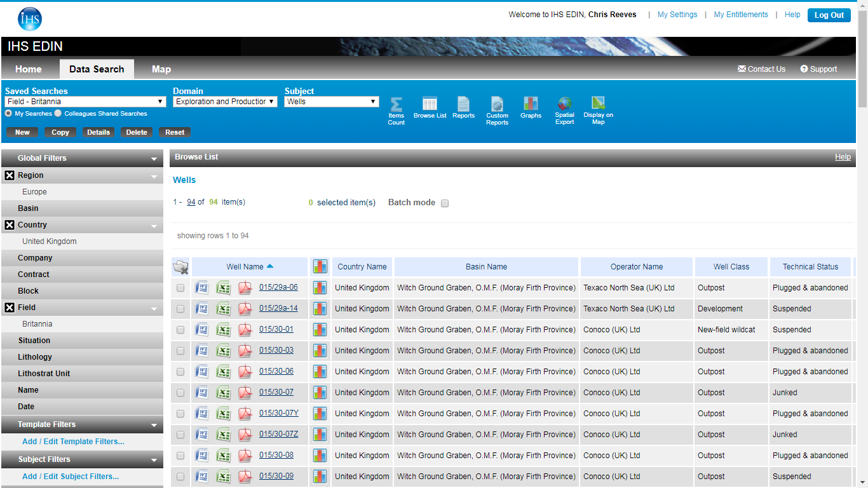
Task: Enable Batch mode checkbox
Action: point(445,203)
